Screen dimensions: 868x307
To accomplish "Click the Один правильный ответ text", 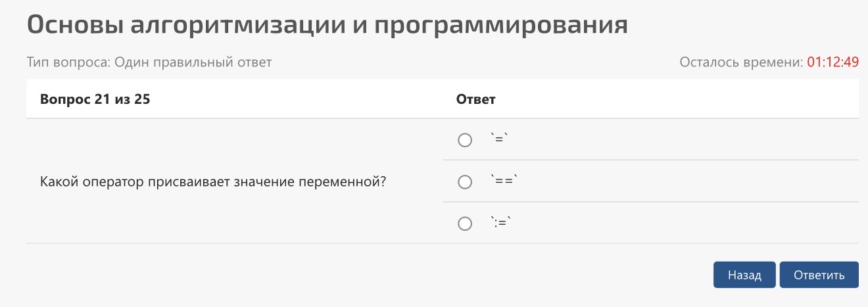I will (193, 62).
